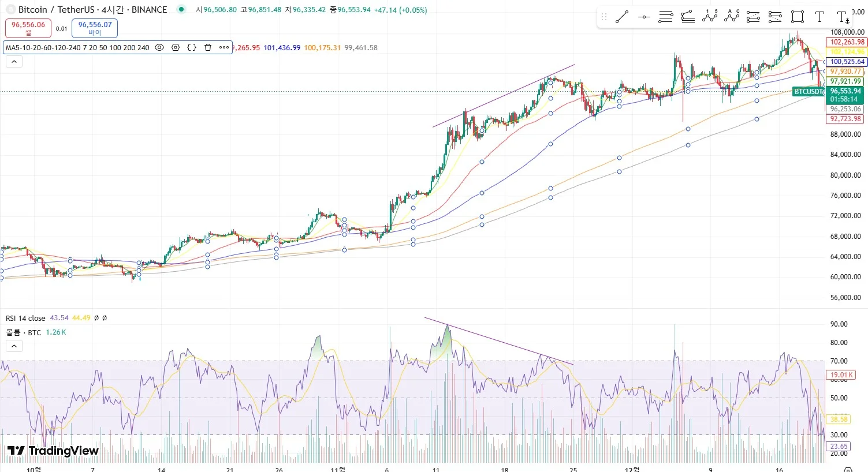Pick the ABC correction wave tool

click(732, 17)
